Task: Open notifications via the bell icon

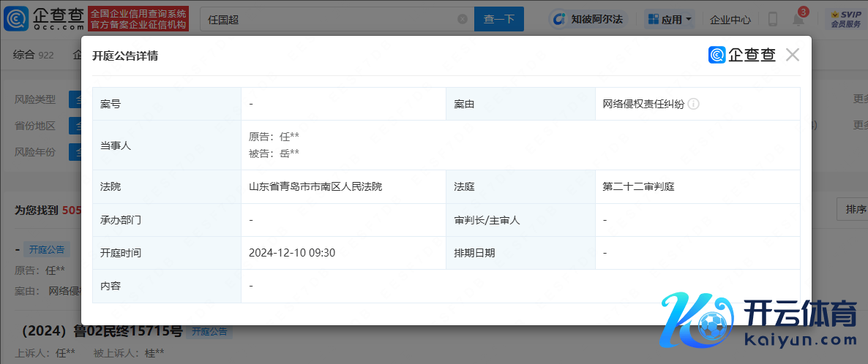Action: click(x=798, y=20)
